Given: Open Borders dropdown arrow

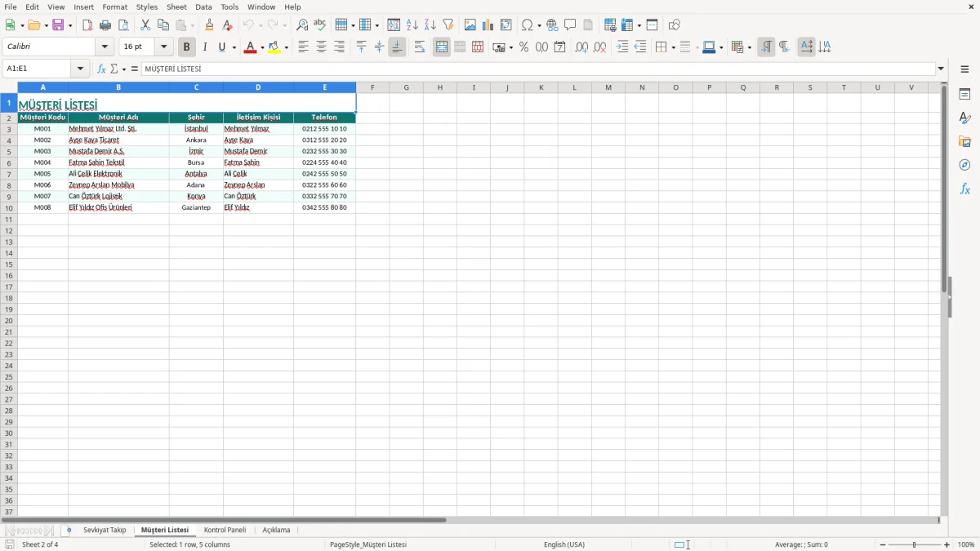Looking at the screenshot, I should [x=672, y=48].
